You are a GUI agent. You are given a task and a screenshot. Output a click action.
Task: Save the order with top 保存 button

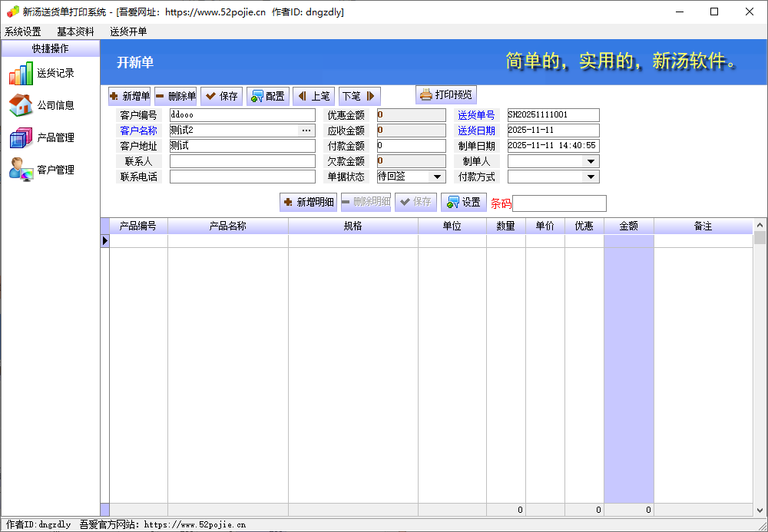coord(221,96)
